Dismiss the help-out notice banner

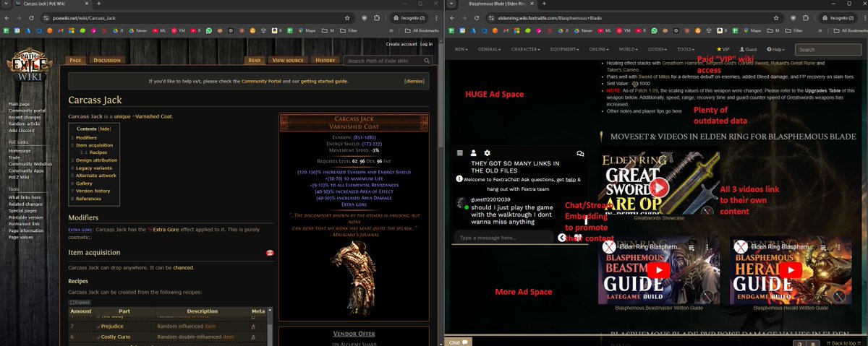(415, 82)
